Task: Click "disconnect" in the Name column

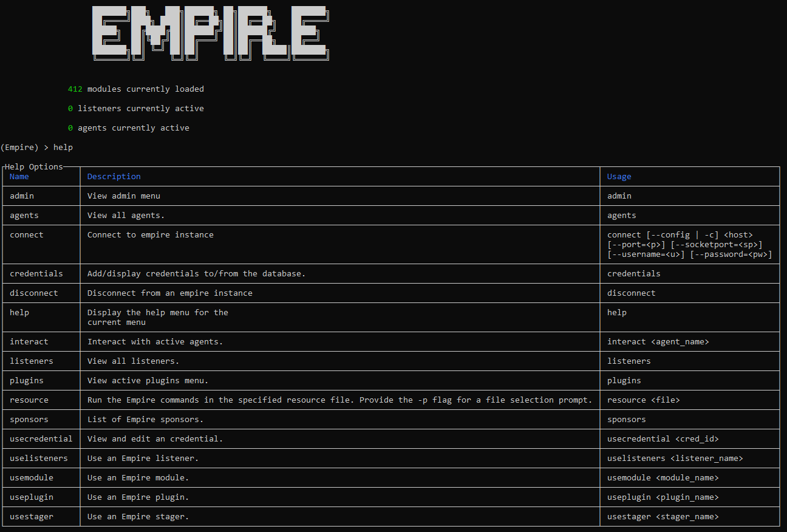Action: (x=34, y=293)
